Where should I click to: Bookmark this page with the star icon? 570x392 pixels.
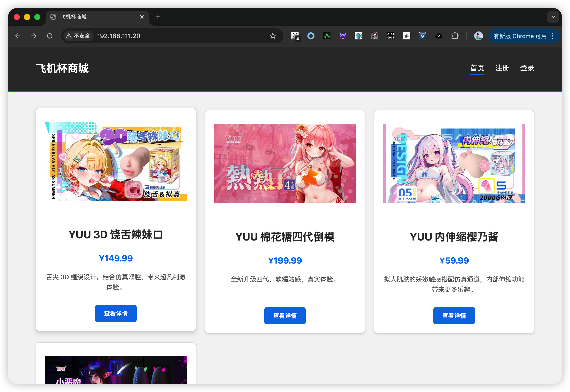coord(273,36)
